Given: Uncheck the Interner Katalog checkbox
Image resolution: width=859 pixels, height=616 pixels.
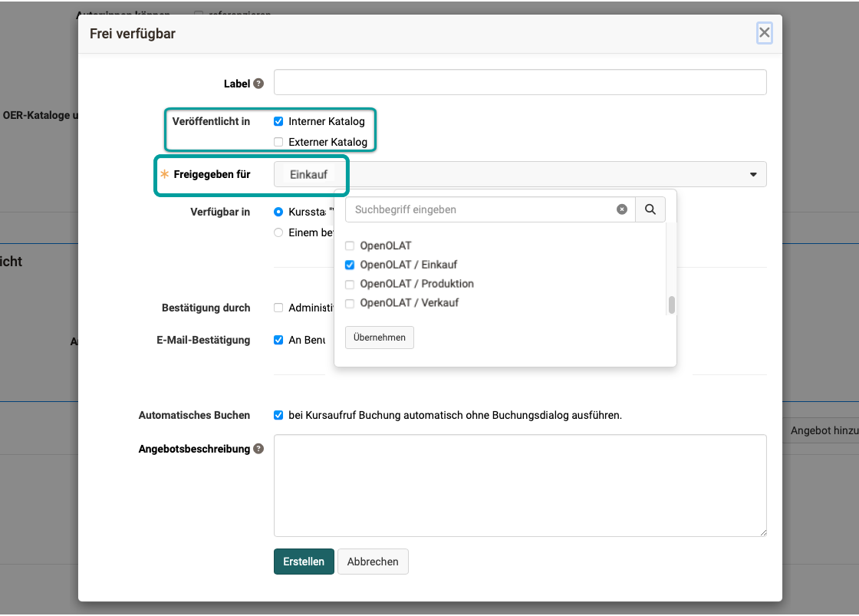Looking at the screenshot, I should (278, 121).
